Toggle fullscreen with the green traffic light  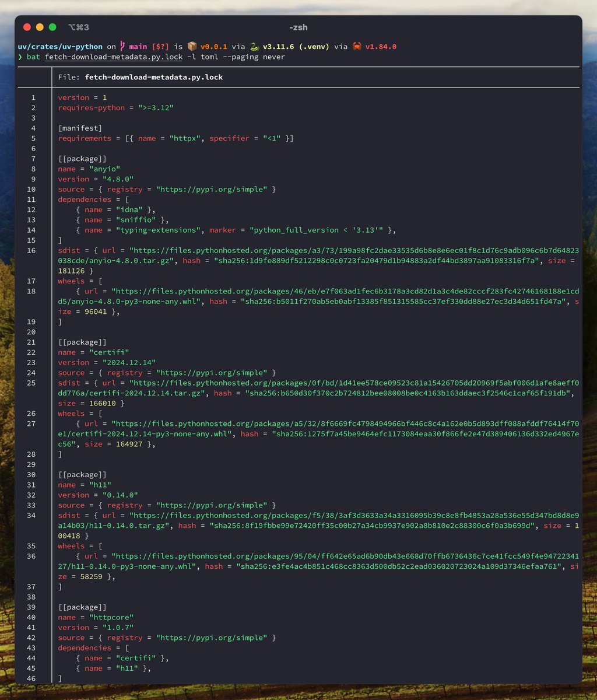point(52,27)
